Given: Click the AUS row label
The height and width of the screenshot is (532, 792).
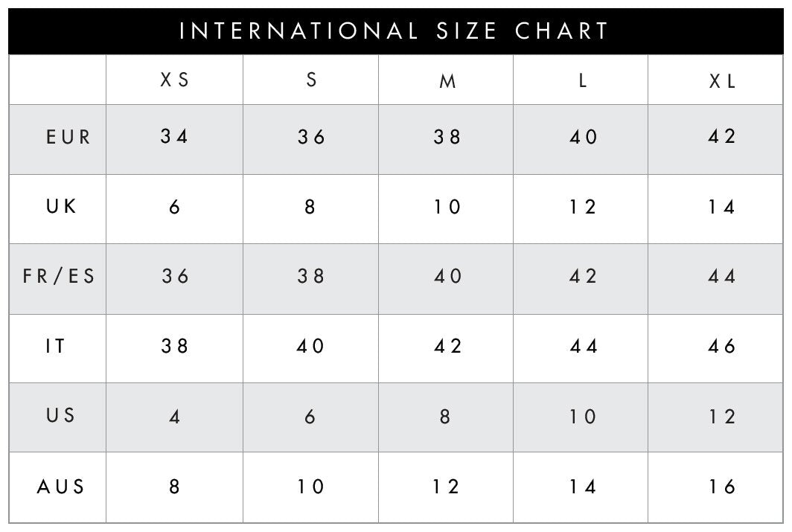Looking at the screenshot, I should (x=61, y=487).
